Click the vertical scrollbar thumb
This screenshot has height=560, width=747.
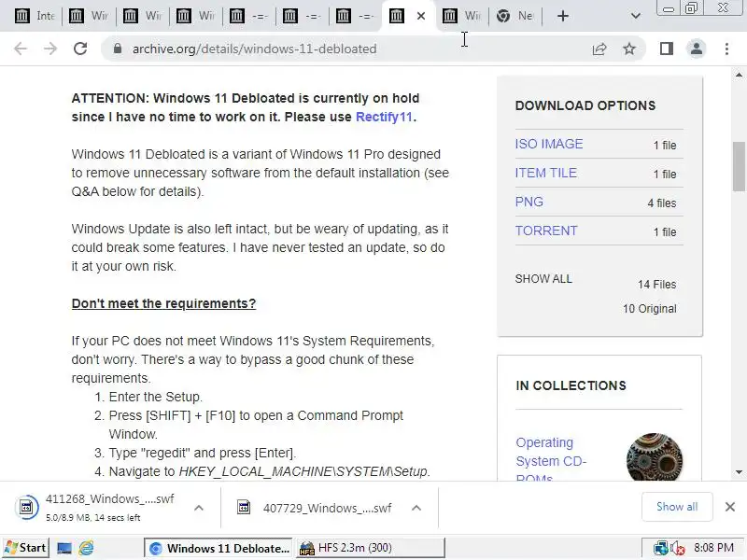coord(739,167)
